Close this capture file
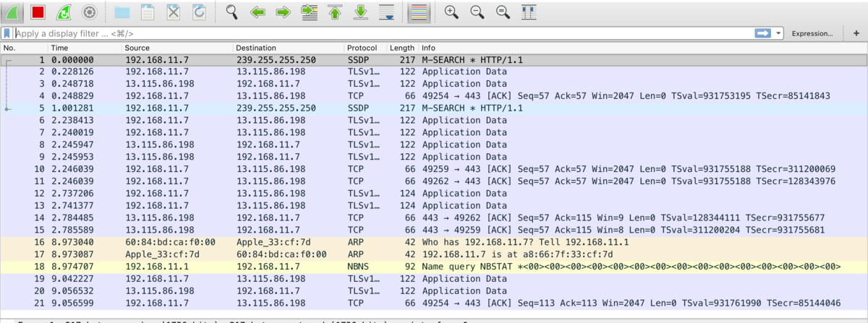This screenshot has height=323, width=868. click(174, 12)
